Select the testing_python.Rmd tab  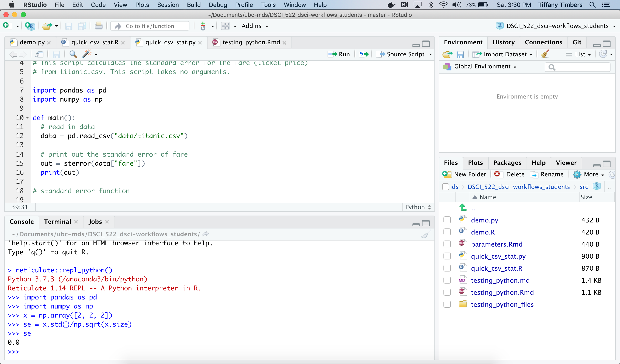[249, 42]
